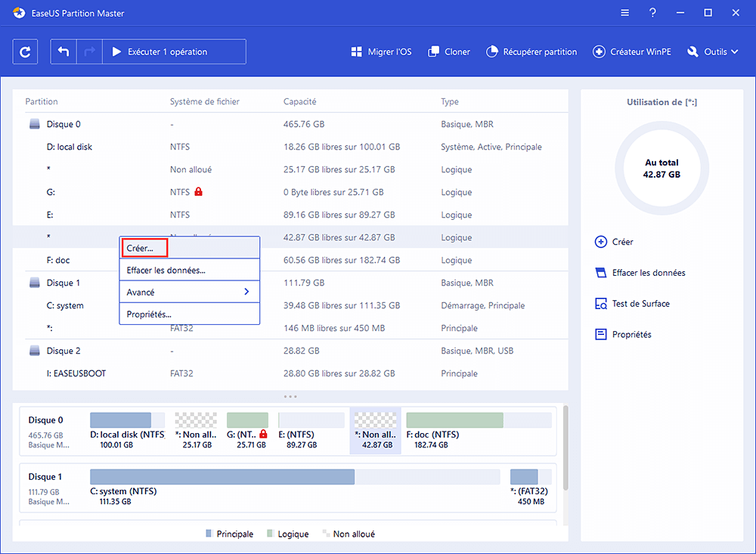Click the Disque 2 drive icon in list
Viewport: 756px width, 554px height.
pyautogui.click(x=35, y=351)
